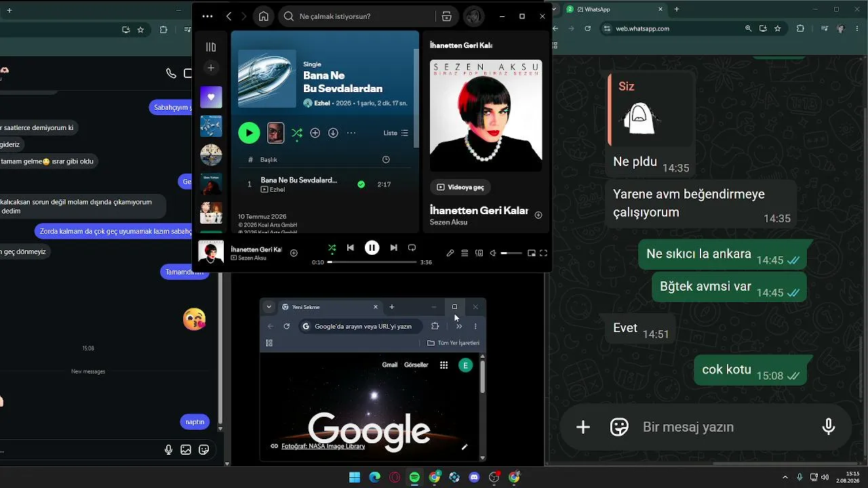Screen dimensions: 868x488
Task: Open the Windows Start menu
Action: (x=355, y=477)
